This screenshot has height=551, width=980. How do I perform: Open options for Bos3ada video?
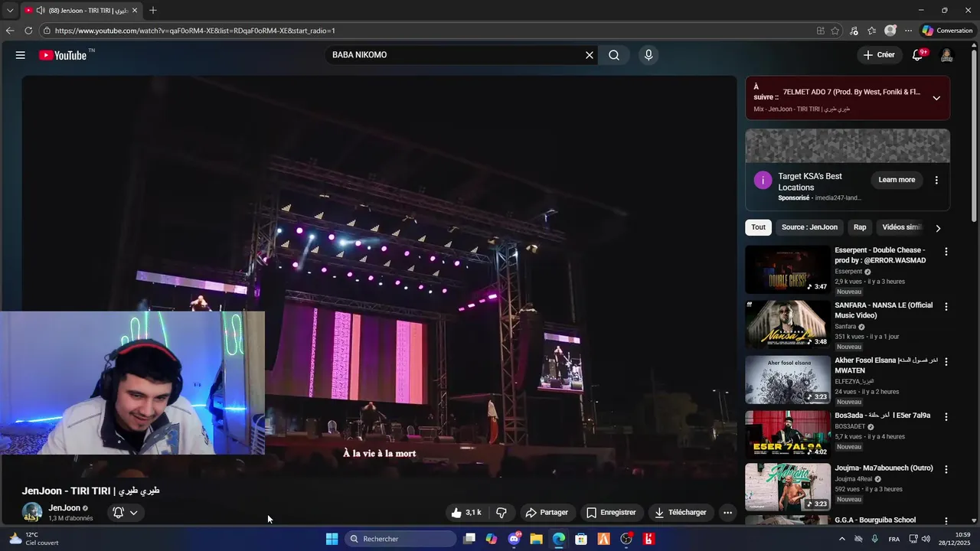click(x=946, y=417)
